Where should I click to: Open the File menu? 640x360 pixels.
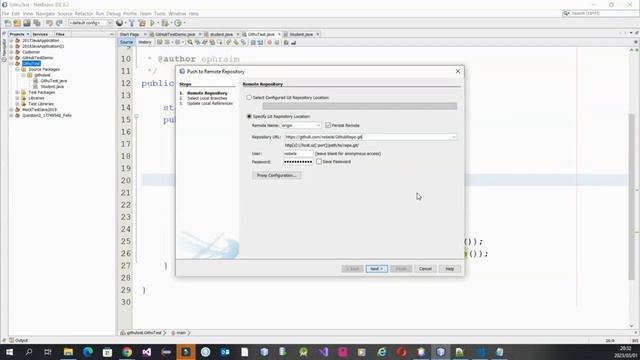(5, 13)
